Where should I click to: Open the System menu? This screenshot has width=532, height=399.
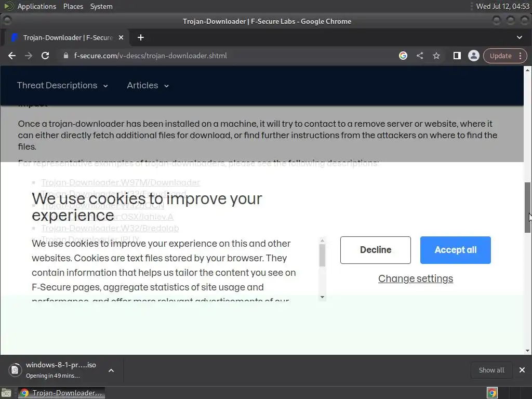(x=101, y=6)
